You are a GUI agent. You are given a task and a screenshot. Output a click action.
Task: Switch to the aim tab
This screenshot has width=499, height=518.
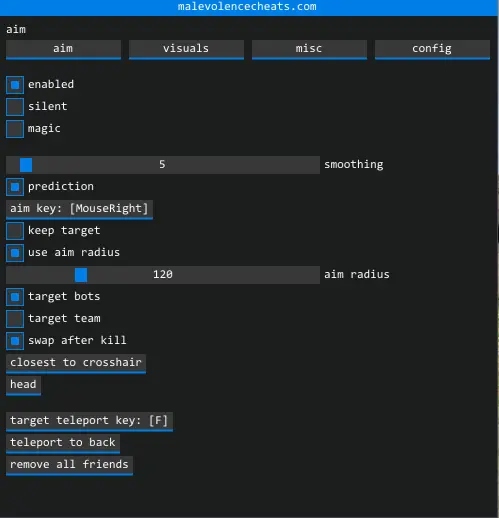tap(63, 49)
